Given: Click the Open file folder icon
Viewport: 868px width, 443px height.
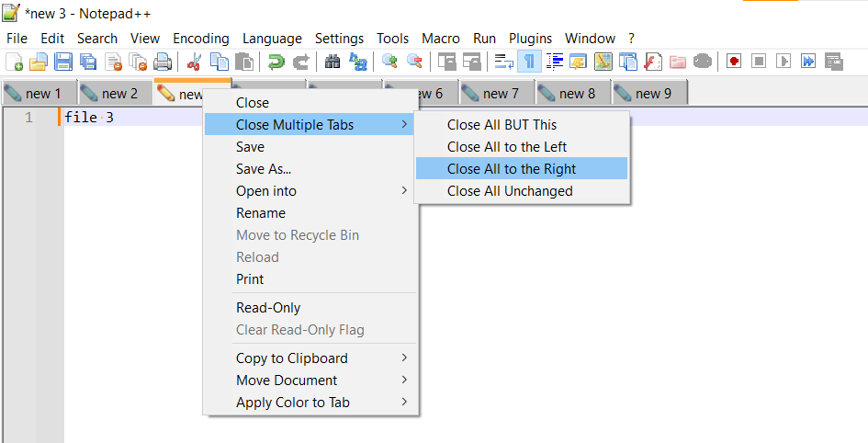Looking at the screenshot, I should (x=39, y=62).
